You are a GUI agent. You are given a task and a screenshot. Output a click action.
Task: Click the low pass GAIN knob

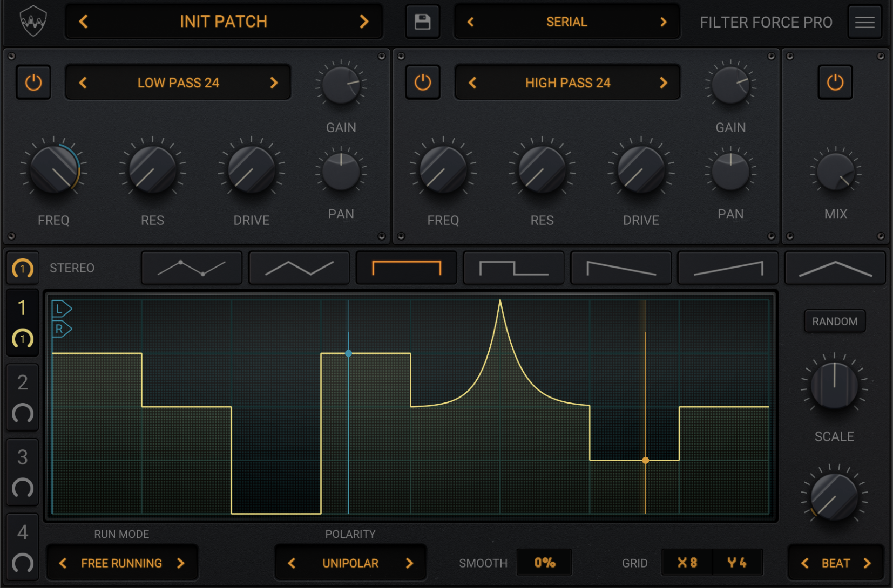tap(341, 85)
